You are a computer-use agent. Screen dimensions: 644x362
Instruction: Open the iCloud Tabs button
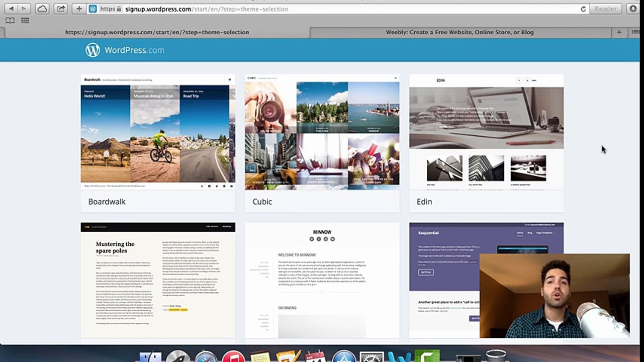tap(42, 9)
